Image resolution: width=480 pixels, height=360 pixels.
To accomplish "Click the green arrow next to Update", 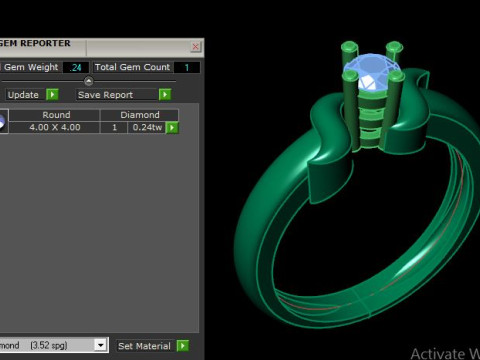I will tap(52, 95).
